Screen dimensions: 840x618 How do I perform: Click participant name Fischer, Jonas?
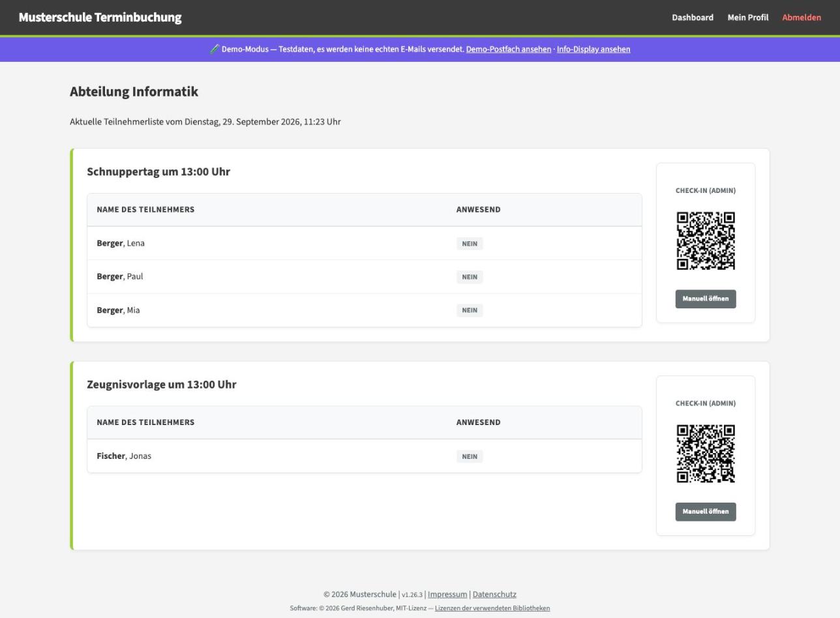(x=124, y=456)
